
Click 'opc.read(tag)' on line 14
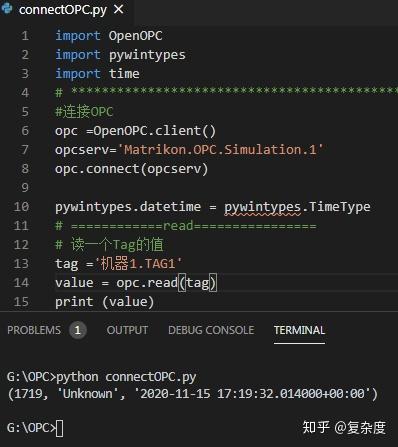click(x=166, y=283)
